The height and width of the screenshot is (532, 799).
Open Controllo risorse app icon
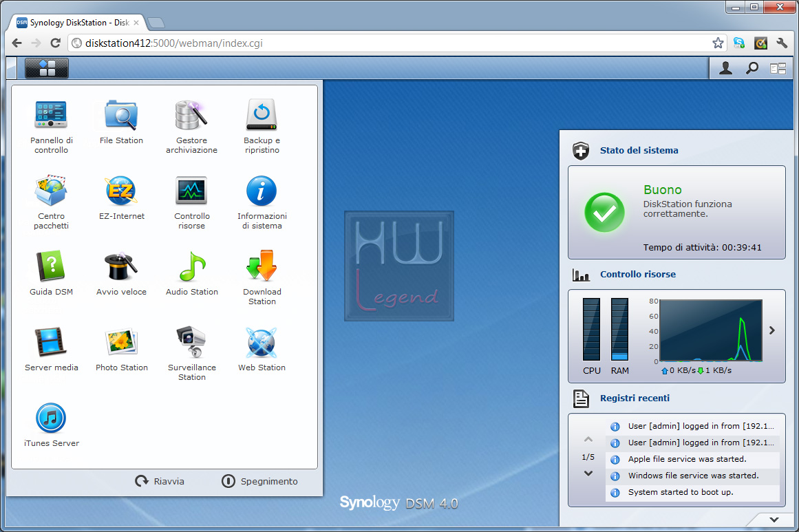pos(191,202)
